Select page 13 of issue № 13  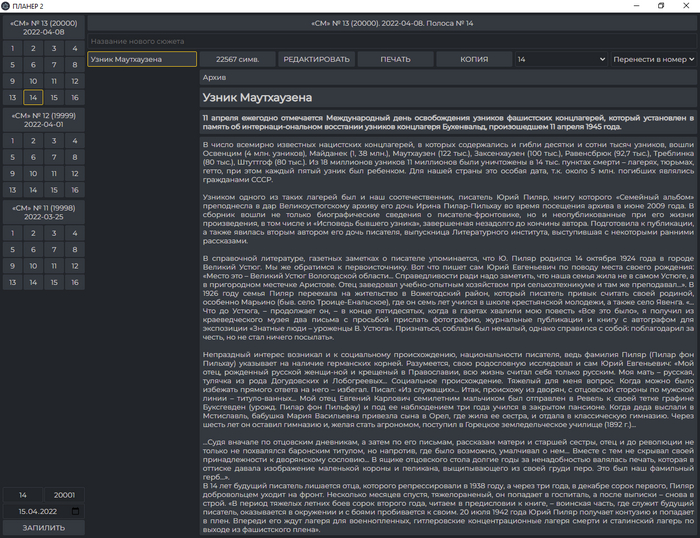pos(12,97)
